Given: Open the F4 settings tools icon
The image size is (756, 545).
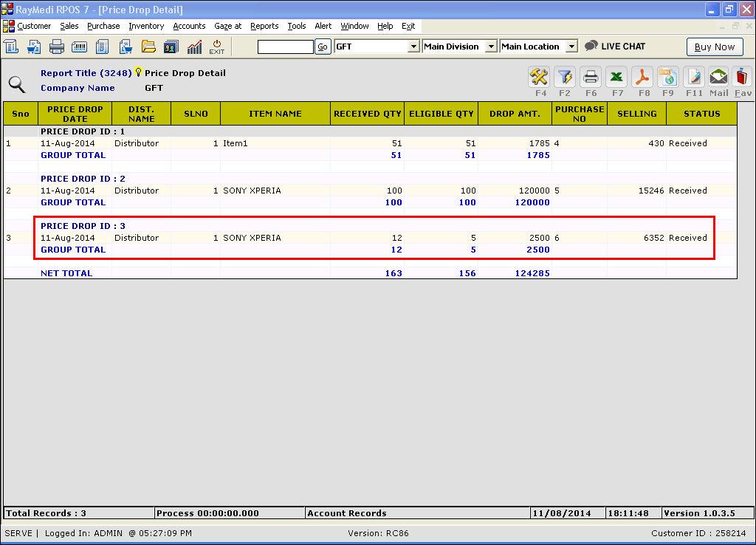Looking at the screenshot, I should point(540,77).
